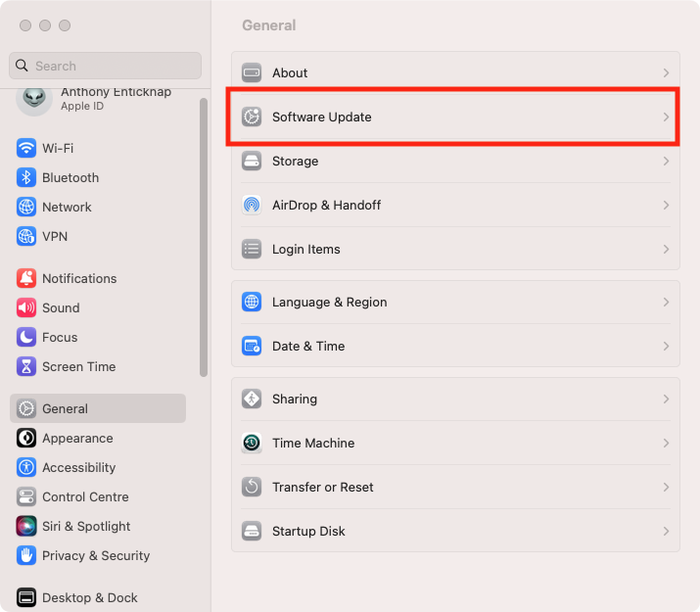Click the Transfer or Reset chevron

tap(666, 487)
